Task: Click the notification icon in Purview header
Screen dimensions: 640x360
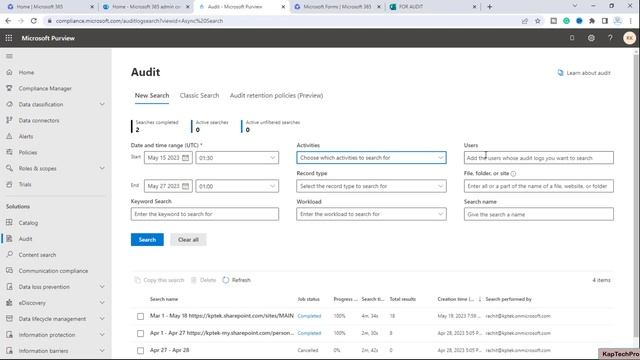Action: [572, 38]
